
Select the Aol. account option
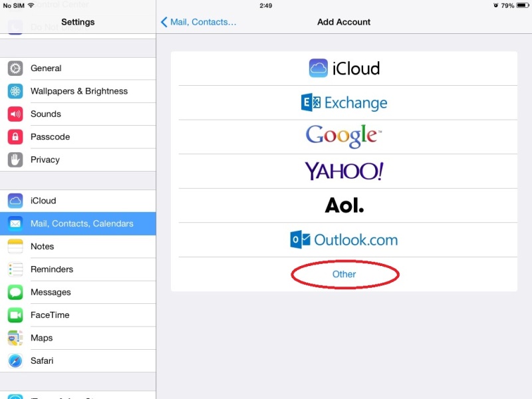click(x=344, y=205)
